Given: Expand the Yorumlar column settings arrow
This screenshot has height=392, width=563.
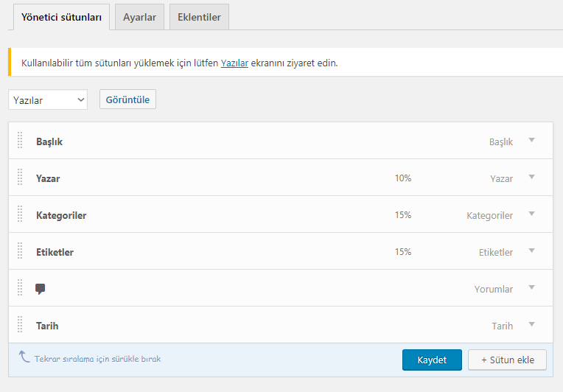Looking at the screenshot, I should coord(532,287).
